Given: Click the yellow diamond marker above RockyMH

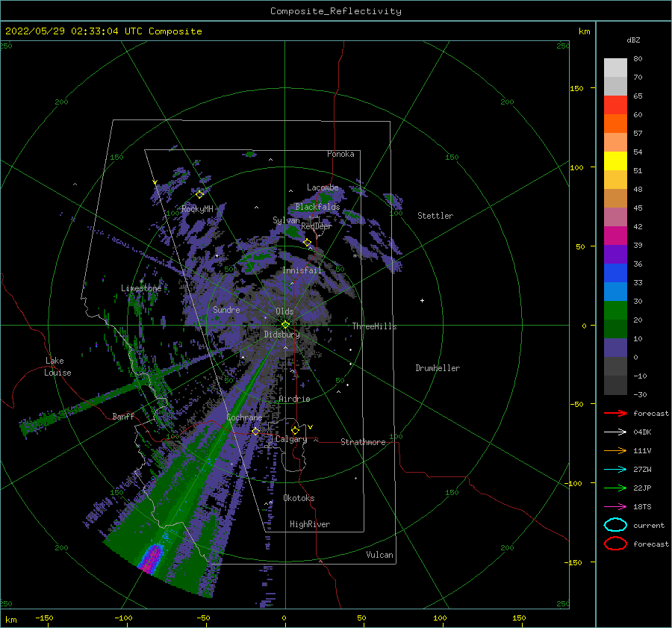Looking at the screenshot, I should [x=199, y=195].
